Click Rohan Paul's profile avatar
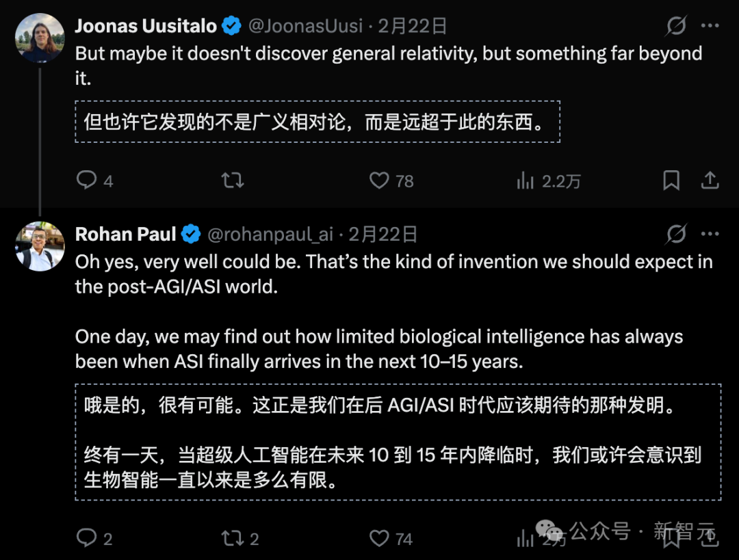Screen dimensions: 739x560 39,246
